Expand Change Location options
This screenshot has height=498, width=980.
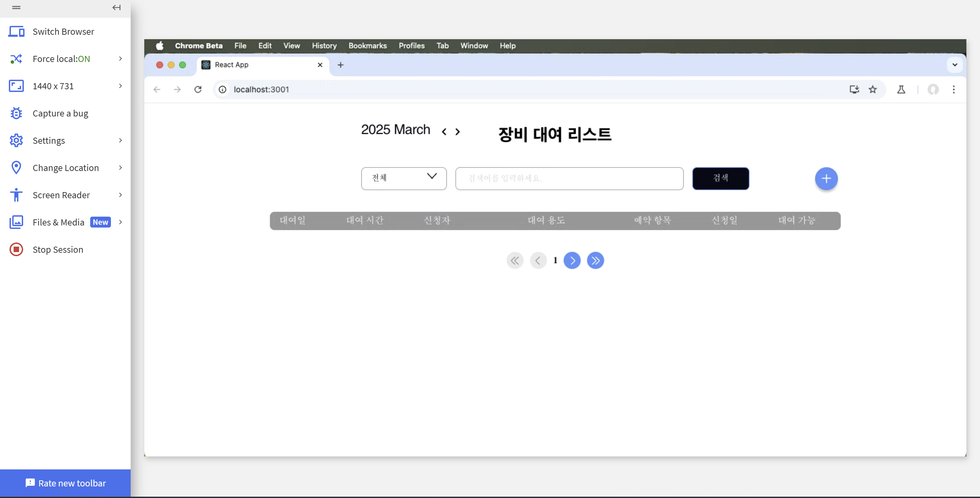tap(65, 168)
